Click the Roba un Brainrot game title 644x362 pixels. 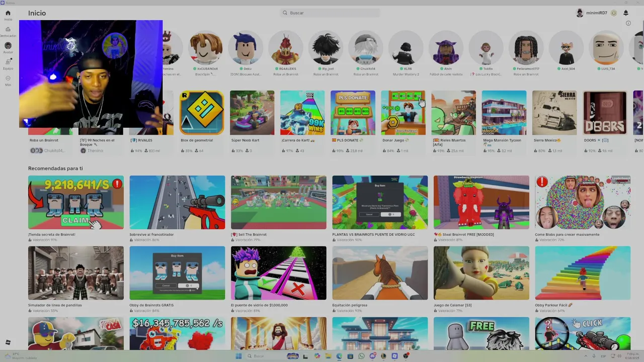click(44, 140)
